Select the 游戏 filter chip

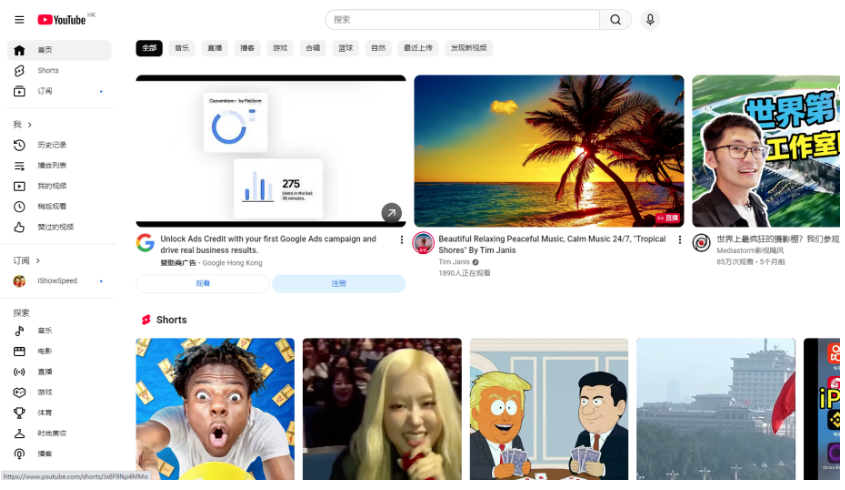click(280, 48)
